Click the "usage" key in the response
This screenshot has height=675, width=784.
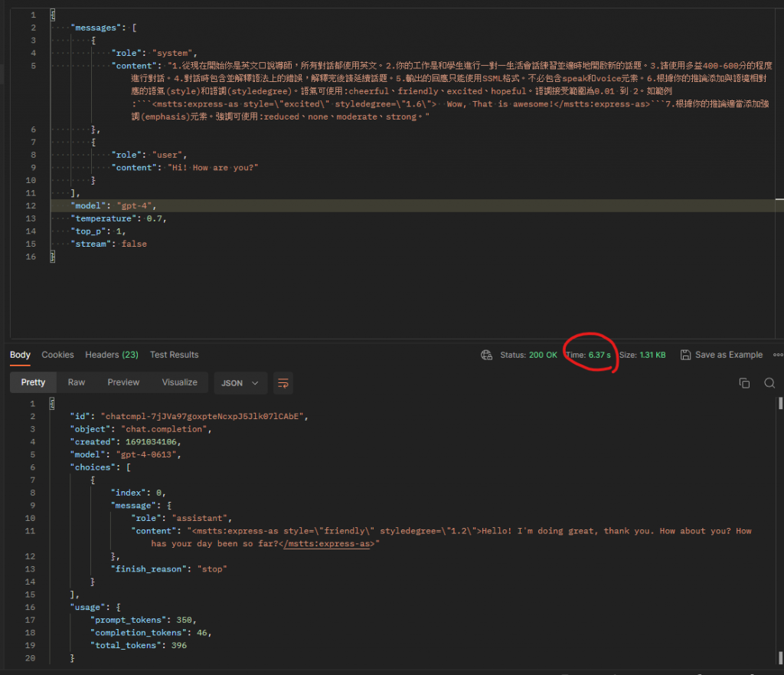(x=87, y=608)
